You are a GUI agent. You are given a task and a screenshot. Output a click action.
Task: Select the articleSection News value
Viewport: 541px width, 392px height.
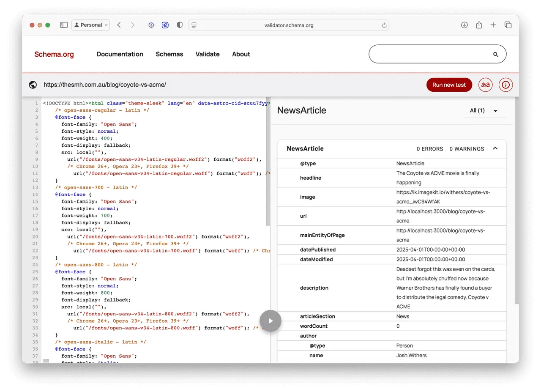(x=403, y=316)
